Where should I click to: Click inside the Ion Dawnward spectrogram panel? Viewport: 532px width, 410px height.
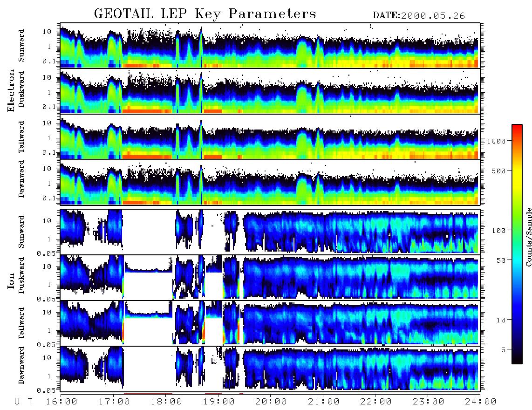click(x=270, y=369)
